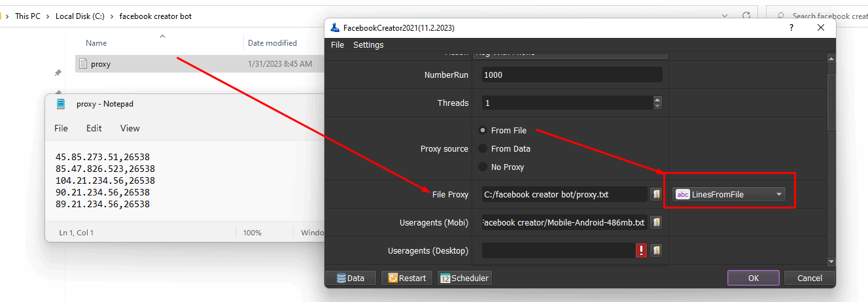This screenshot has width=868, height=302.
Task: Open Settings menu in FacebookCreator
Action: point(368,45)
